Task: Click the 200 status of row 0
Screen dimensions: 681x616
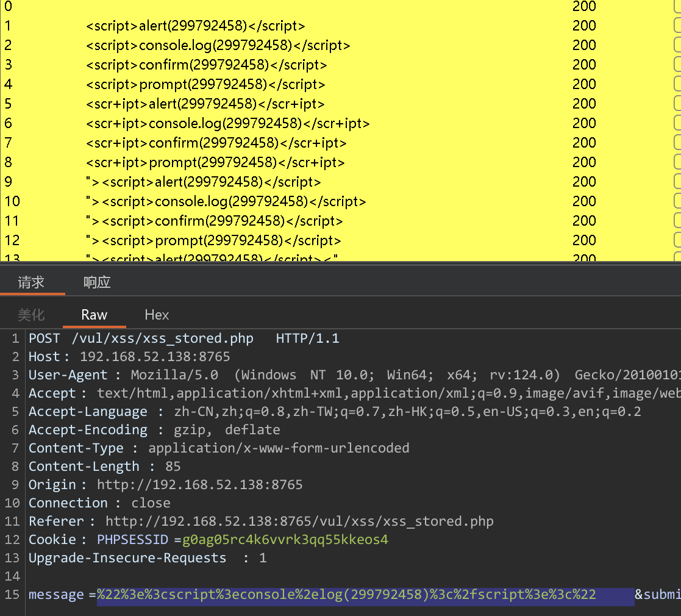Action: (584, 6)
